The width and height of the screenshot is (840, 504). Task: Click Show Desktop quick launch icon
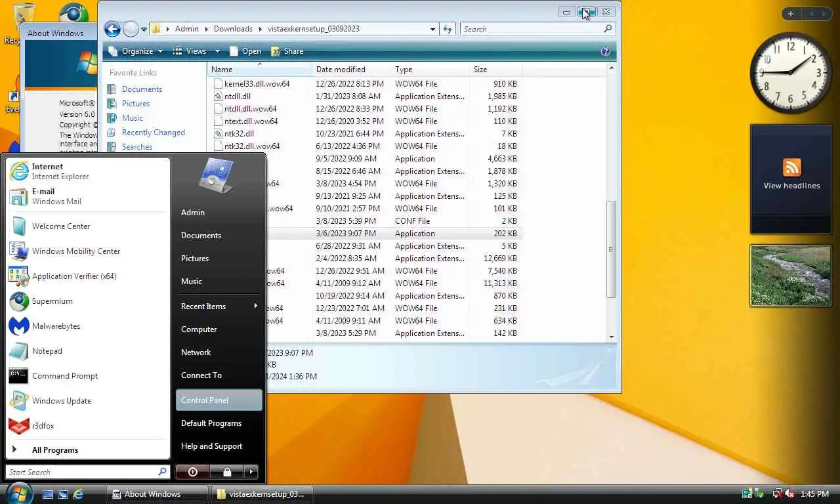click(x=47, y=494)
